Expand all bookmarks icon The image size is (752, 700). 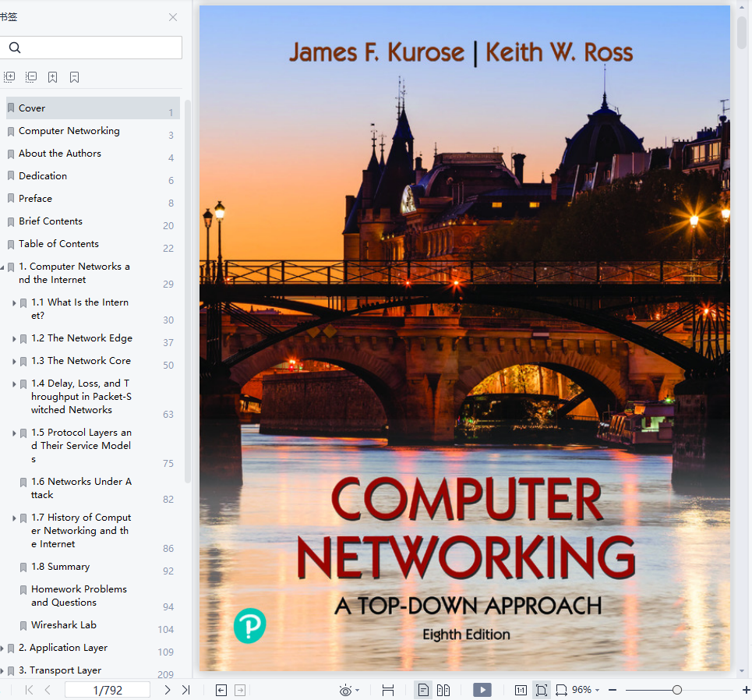point(9,76)
